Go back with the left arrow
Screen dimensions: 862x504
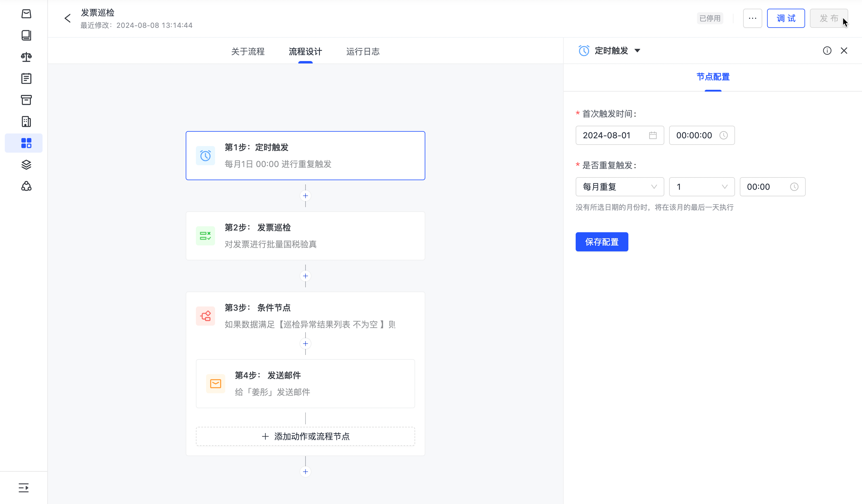[x=68, y=18]
